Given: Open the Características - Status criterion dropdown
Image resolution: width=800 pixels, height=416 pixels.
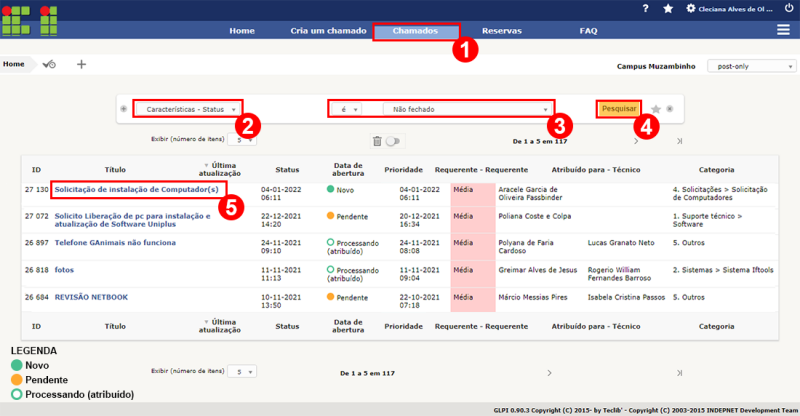Looking at the screenshot, I should pos(187,109).
